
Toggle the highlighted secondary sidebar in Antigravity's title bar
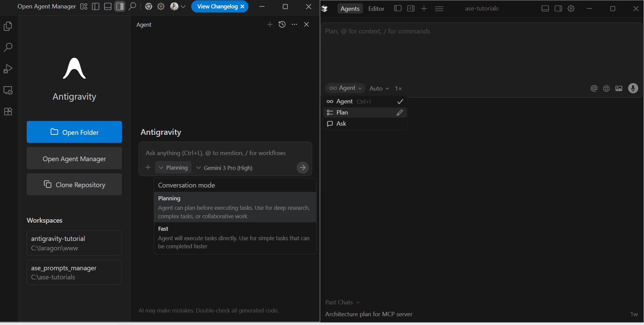click(x=120, y=6)
